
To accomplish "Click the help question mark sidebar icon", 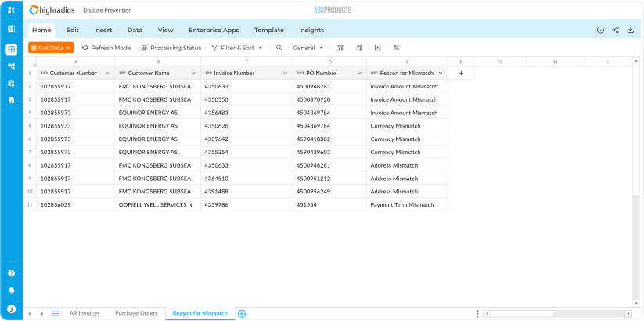I will (11, 273).
